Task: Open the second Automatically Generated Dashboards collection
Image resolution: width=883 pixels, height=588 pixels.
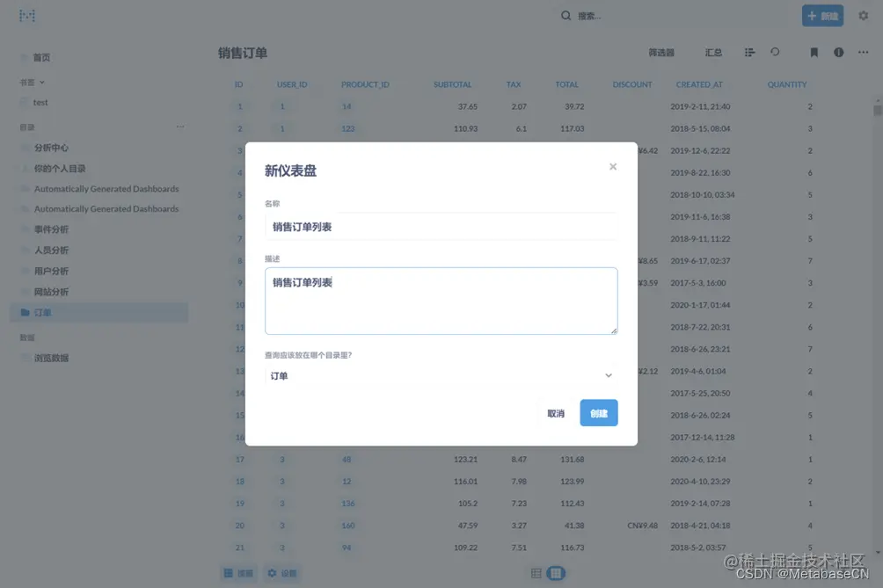Action: click(106, 209)
